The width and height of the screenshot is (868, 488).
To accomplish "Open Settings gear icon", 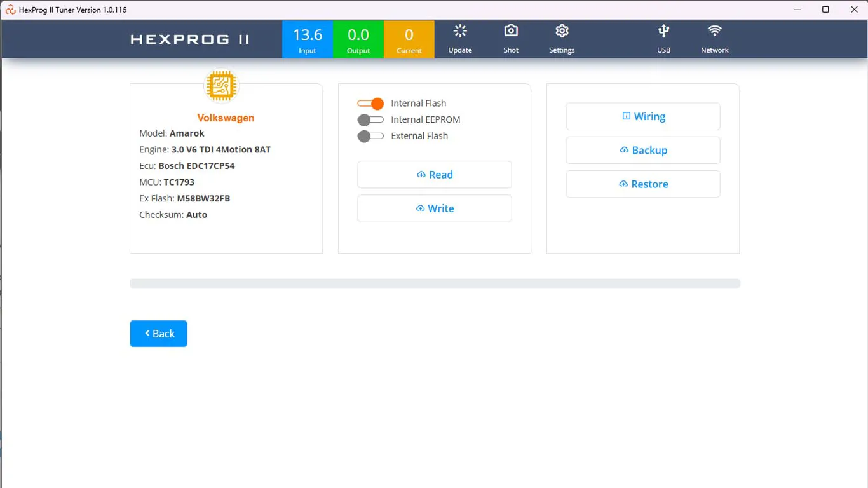I will click(x=562, y=31).
